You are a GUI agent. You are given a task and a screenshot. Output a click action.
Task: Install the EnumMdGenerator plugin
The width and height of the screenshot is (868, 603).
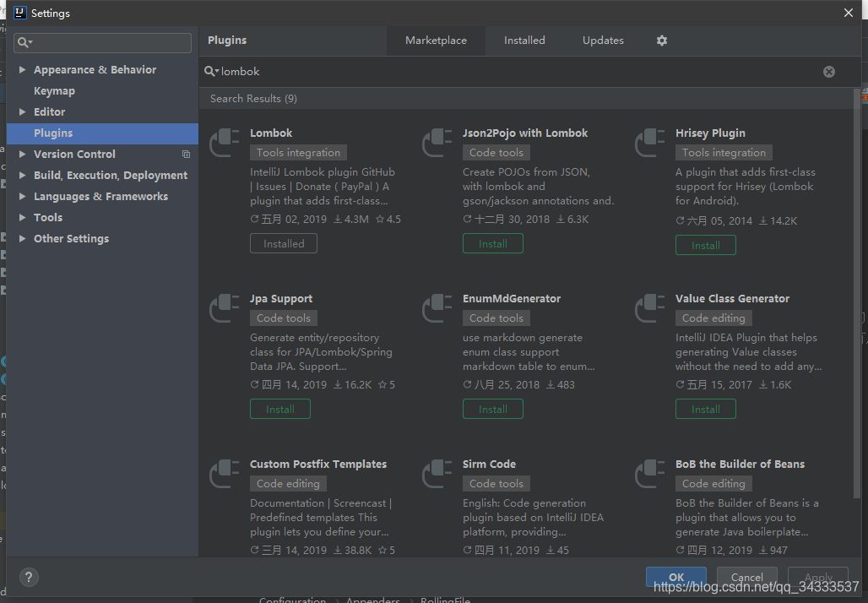[x=492, y=410]
